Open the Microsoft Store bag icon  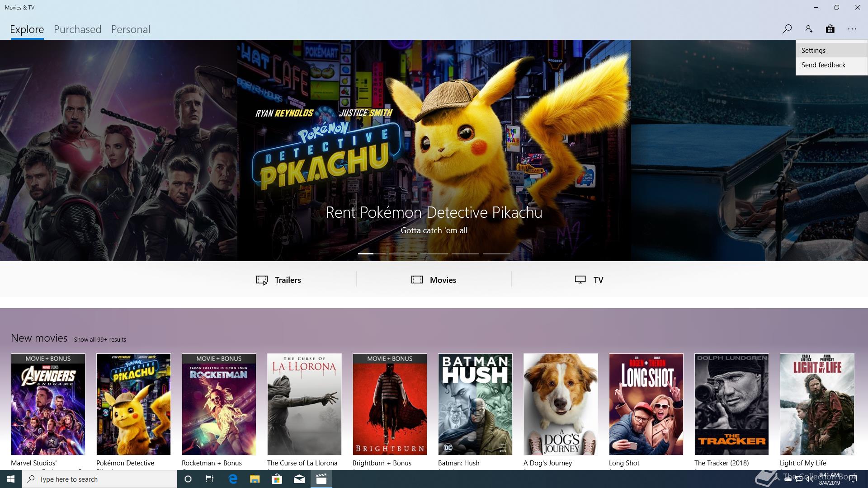tap(830, 29)
